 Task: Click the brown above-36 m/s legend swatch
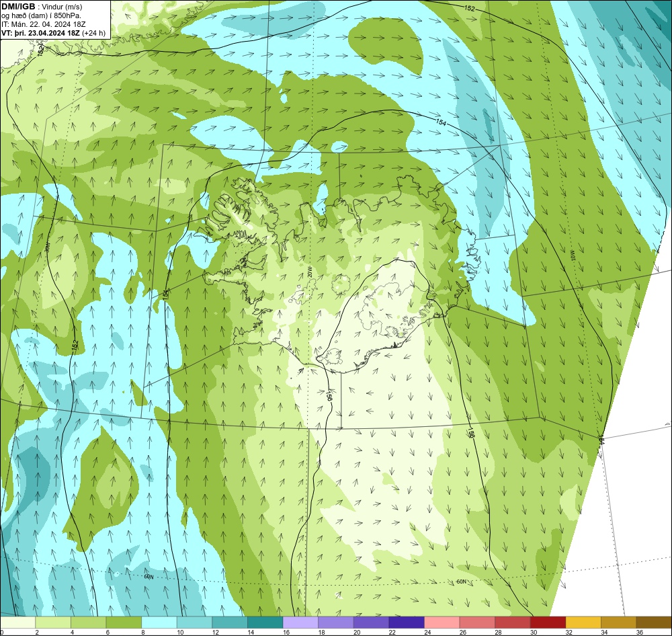click(654, 623)
